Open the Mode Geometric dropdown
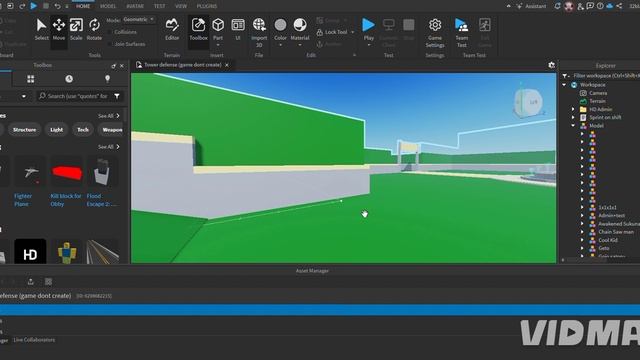Screen dimensions: 640x360 [x=139, y=20]
